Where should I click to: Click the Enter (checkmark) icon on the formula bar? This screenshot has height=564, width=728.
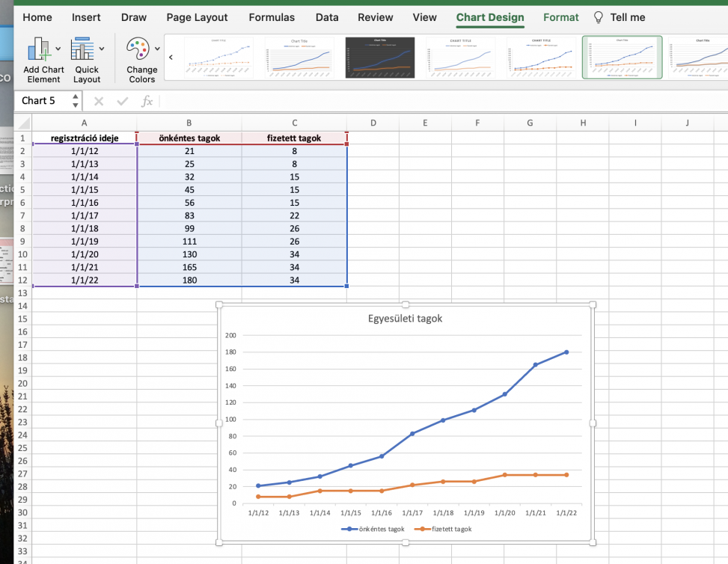tap(122, 100)
